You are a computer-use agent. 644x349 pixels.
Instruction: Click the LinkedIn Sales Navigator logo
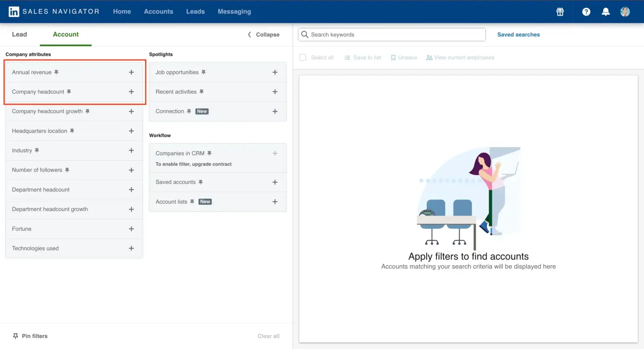[x=54, y=11]
